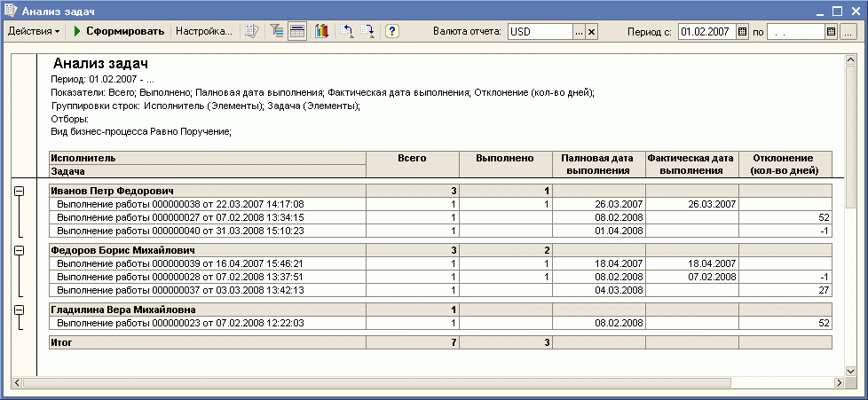Image resolution: width=868 pixels, height=400 pixels.
Task: Collapse the Иванов Петр Федорович group
Action: coord(20,191)
